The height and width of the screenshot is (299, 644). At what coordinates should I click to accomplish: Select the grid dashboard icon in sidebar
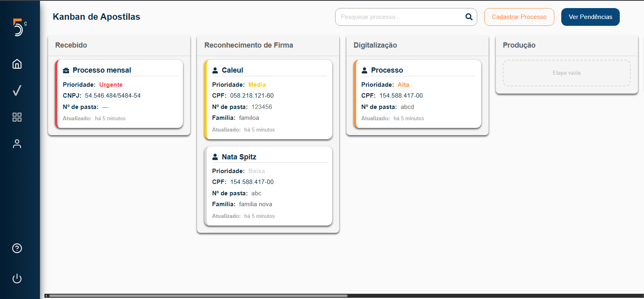(x=17, y=117)
